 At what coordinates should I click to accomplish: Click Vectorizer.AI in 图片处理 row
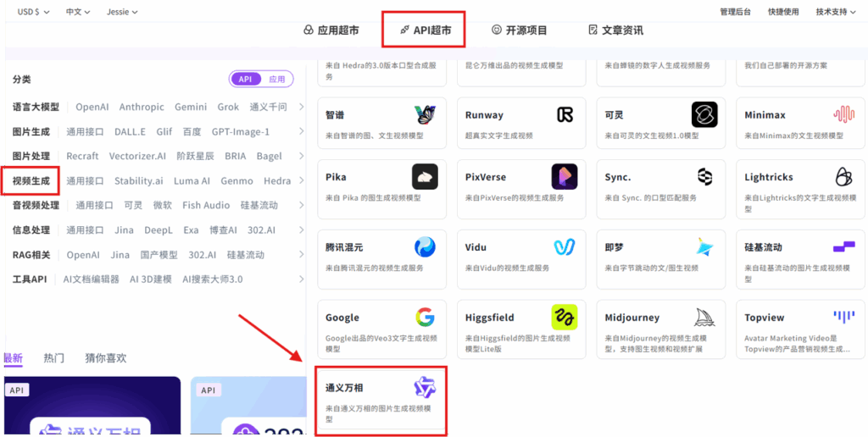[x=137, y=156]
